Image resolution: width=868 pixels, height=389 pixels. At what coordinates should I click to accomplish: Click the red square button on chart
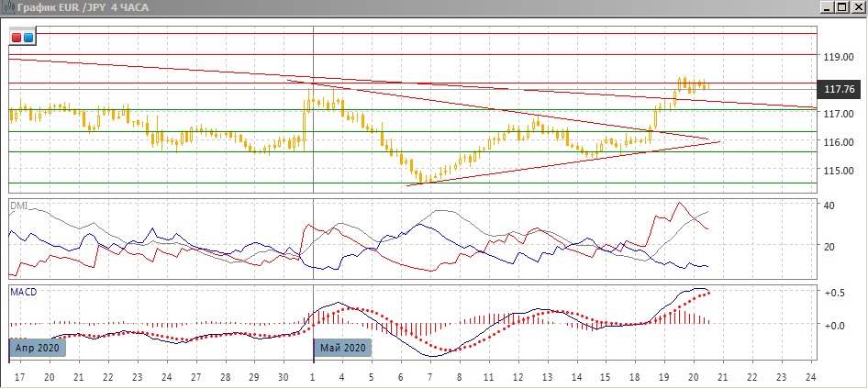click(17, 38)
